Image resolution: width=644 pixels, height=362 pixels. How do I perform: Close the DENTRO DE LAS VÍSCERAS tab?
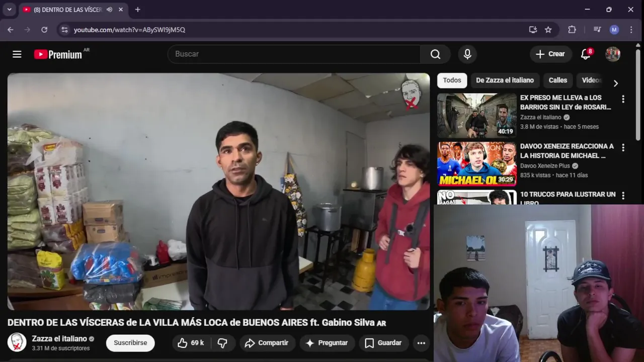point(121,10)
